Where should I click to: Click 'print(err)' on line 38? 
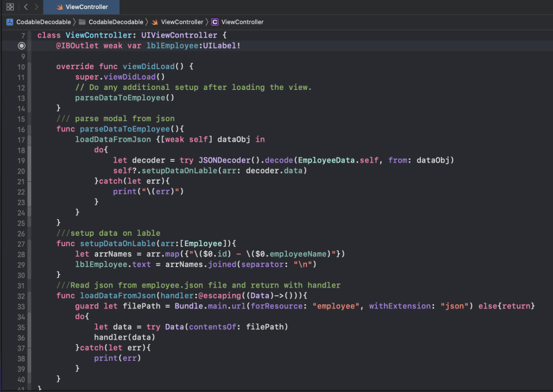click(118, 358)
